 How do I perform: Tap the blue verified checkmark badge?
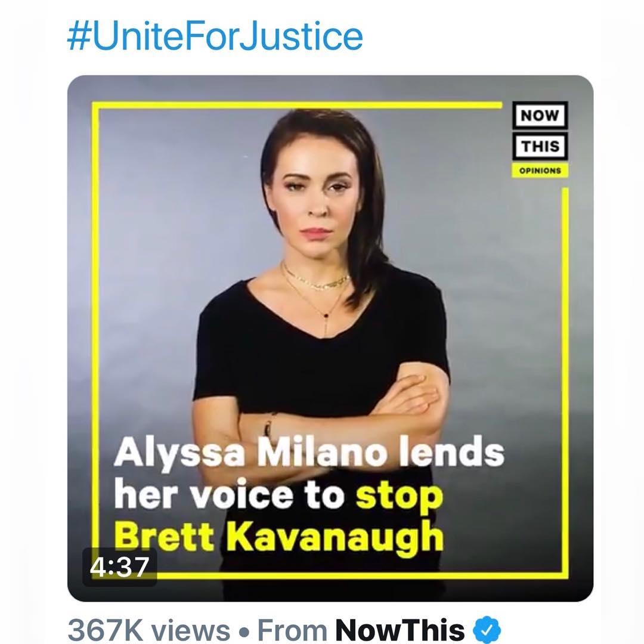tap(487, 630)
